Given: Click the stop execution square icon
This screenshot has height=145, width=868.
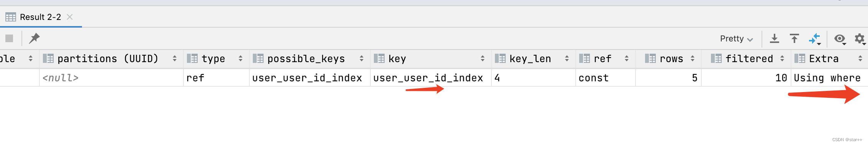Looking at the screenshot, I should pos(9,38).
